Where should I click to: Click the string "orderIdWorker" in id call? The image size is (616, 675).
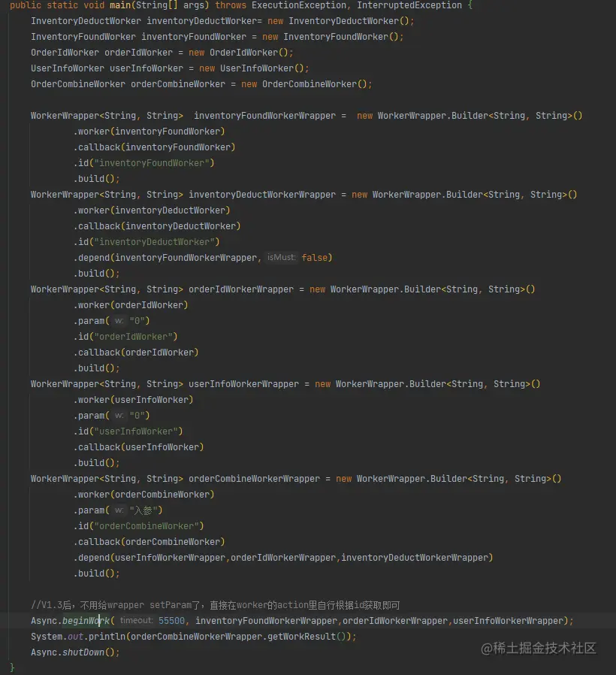click(x=134, y=337)
